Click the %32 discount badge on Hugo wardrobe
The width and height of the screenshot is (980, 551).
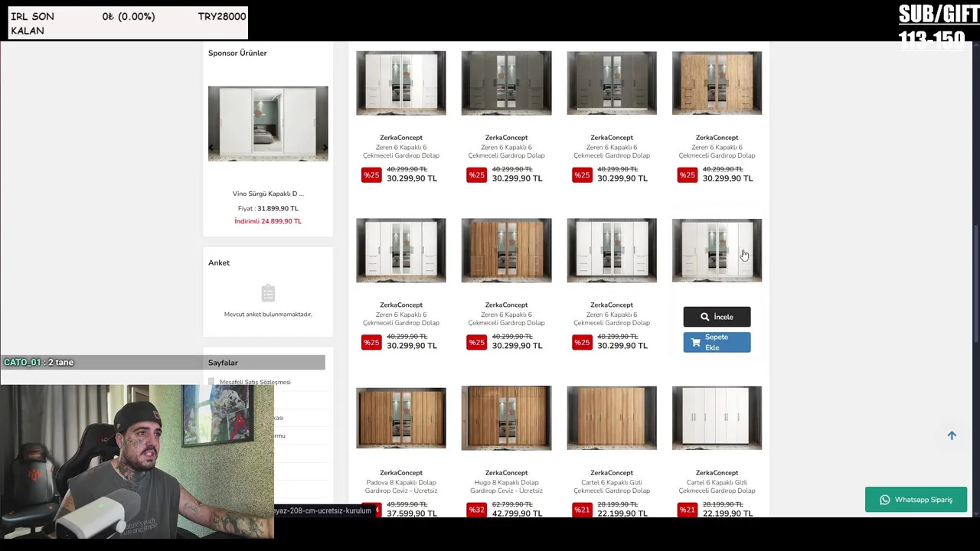(476, 510)
